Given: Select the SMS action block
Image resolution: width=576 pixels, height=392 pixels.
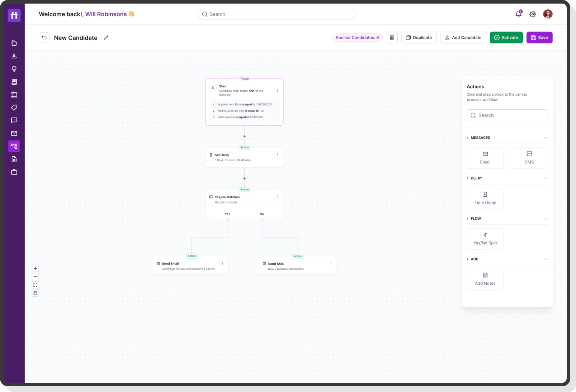Looking at the screenshot, I should (529, 158).
